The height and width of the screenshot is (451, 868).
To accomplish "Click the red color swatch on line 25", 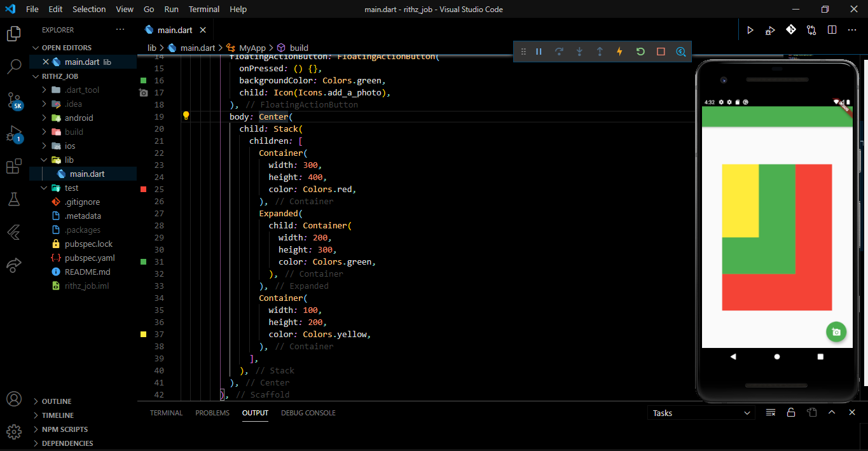I will point(143,189).
